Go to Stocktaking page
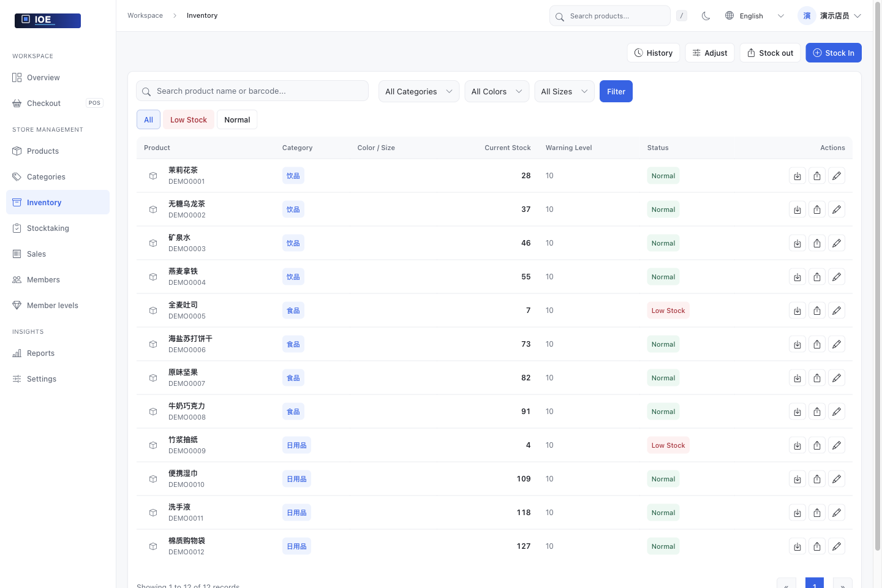The width and height of the screenshot is (882, 588). (58, 228)
